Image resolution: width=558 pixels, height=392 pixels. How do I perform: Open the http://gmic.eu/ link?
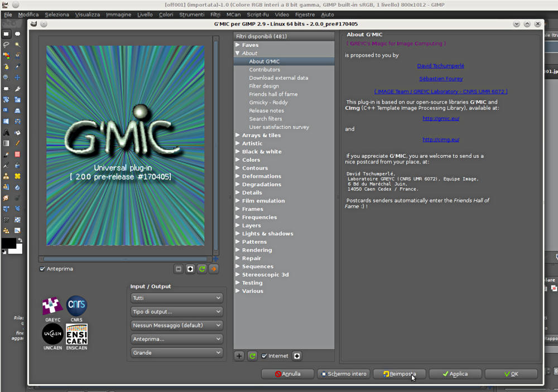click(441, 118)
